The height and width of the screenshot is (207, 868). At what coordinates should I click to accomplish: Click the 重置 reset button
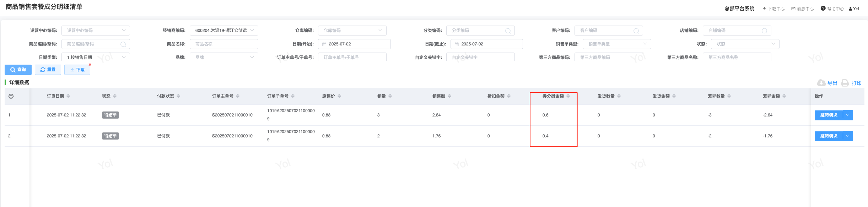tap(48, 70)
